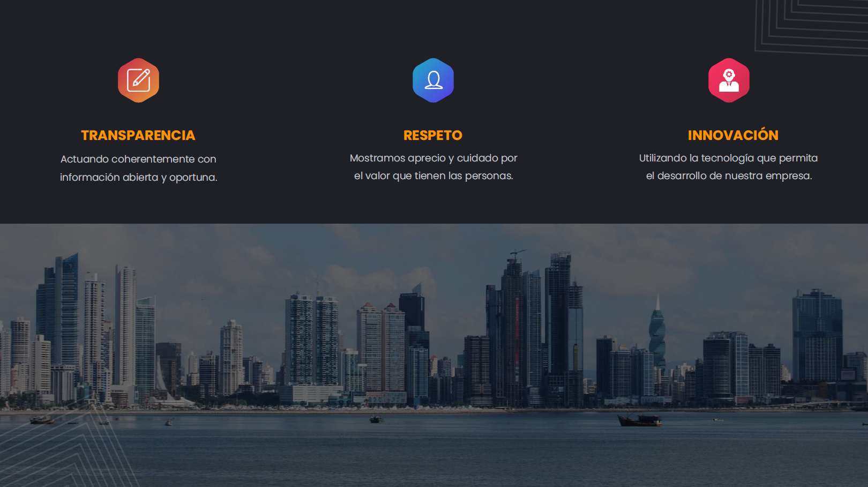The height and width of the screenshot is (487, 868).
Task: Click the text line 'Actuando coherentemente con'
Action: [138, 159]
